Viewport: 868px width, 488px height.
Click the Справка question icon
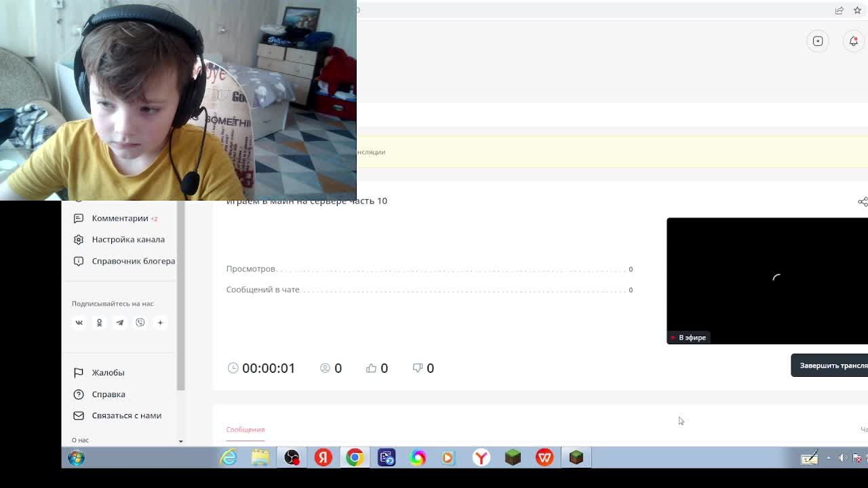[x=79, y=394]
